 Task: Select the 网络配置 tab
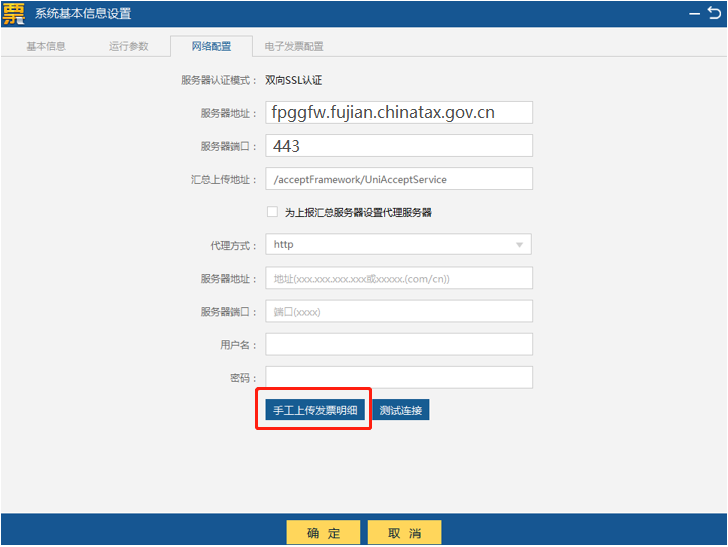click(211, 46)
